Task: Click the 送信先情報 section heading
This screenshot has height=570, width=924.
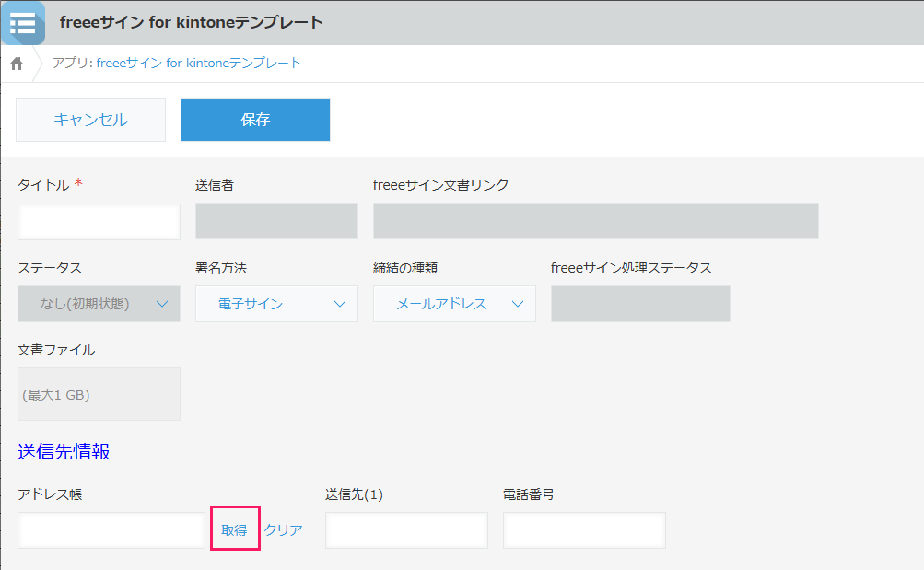Action: coord(64,451)
